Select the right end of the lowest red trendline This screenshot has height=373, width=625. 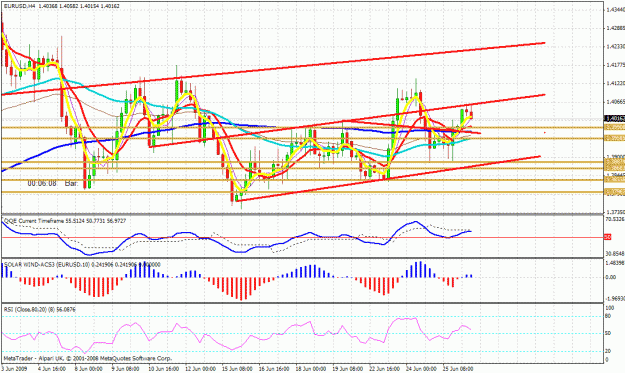click(539, 157)
